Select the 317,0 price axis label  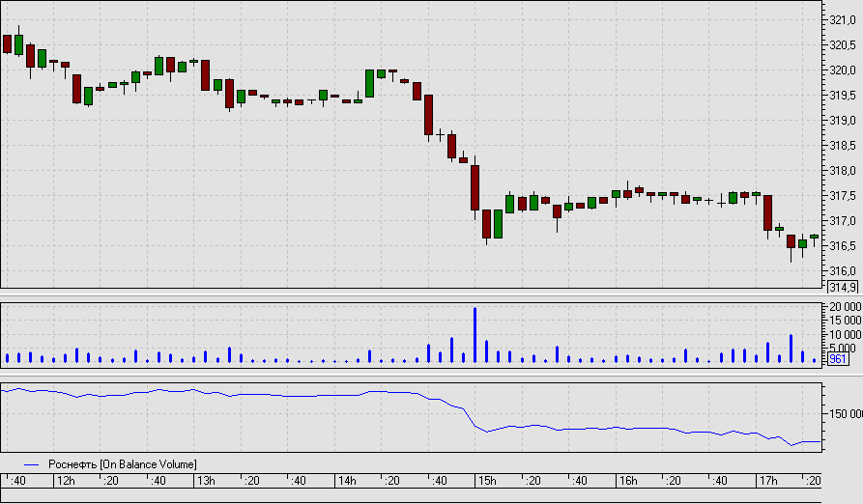(842, 221)
